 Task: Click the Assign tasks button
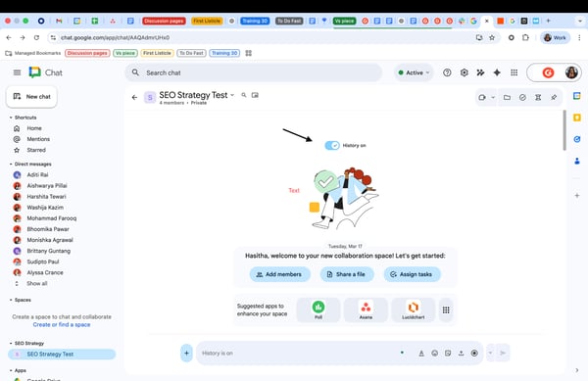pyautogui.click(x=412, y=274)
